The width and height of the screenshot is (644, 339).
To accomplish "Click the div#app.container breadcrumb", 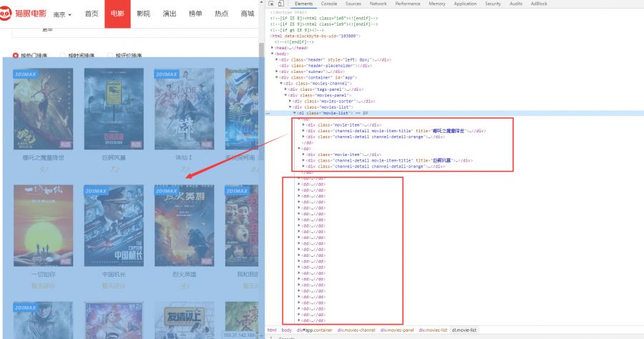I will 315,330.
